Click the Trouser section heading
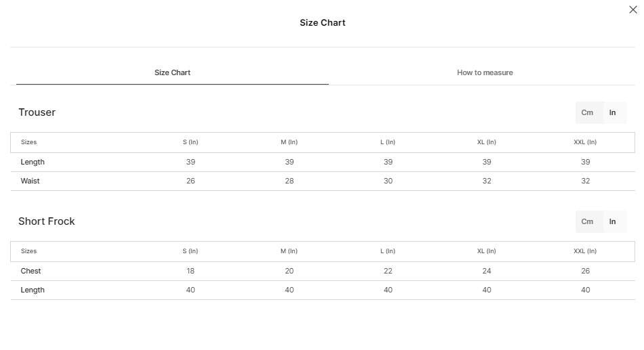 tap(37, 112)
